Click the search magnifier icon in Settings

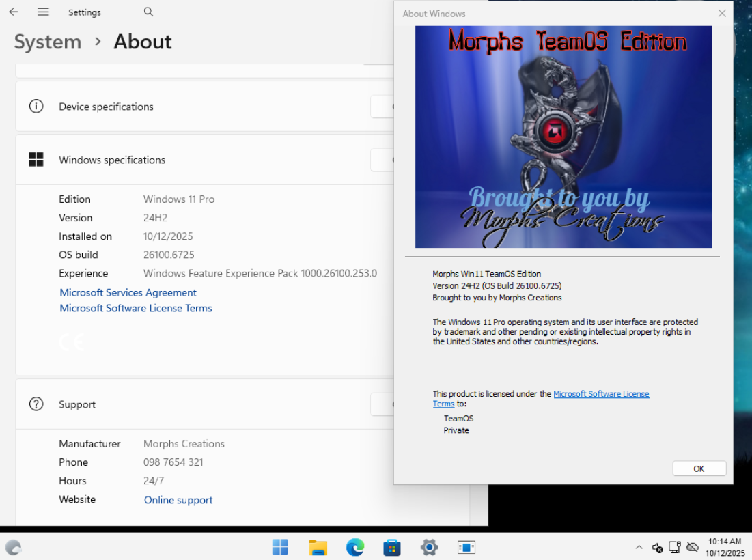148,12
